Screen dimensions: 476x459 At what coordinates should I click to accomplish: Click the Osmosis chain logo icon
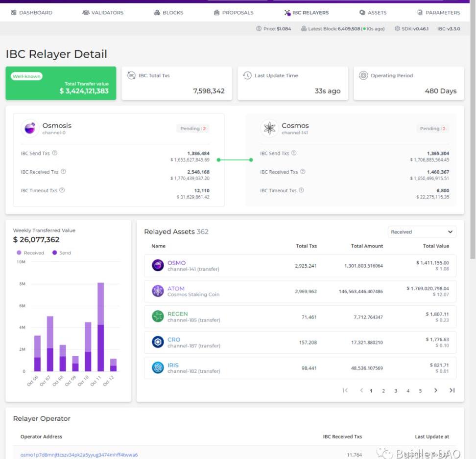[x=30, y=128]
